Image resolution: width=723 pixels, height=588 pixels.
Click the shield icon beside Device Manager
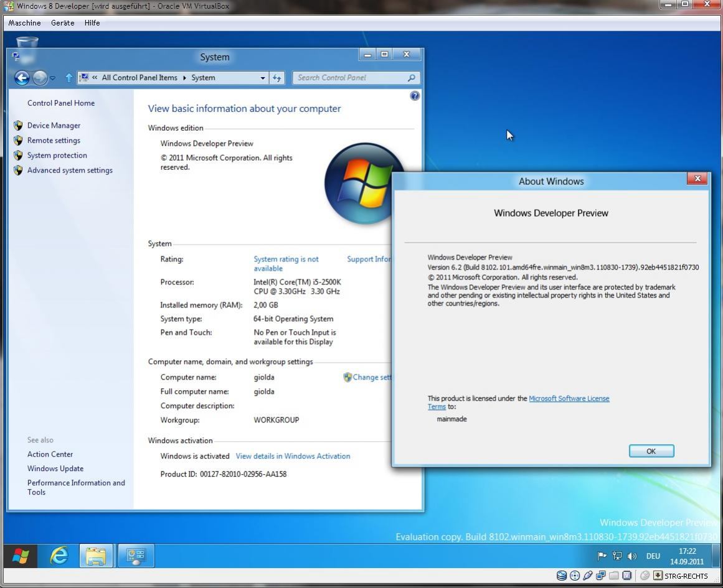pyautogui.click(x=18, y=125)
